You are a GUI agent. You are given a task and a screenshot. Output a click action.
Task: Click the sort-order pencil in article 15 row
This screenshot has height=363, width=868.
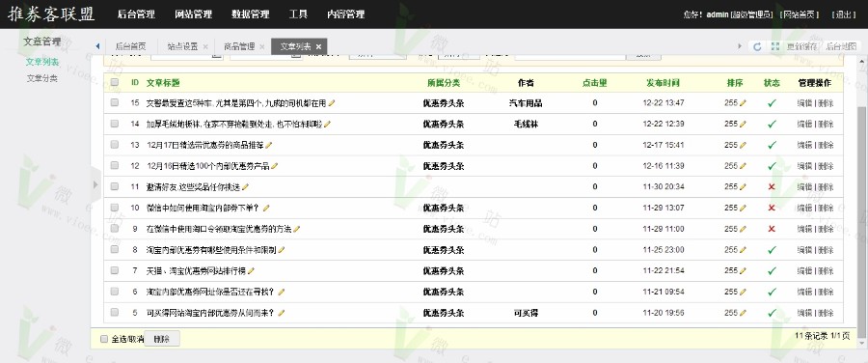tap(743, 103)
